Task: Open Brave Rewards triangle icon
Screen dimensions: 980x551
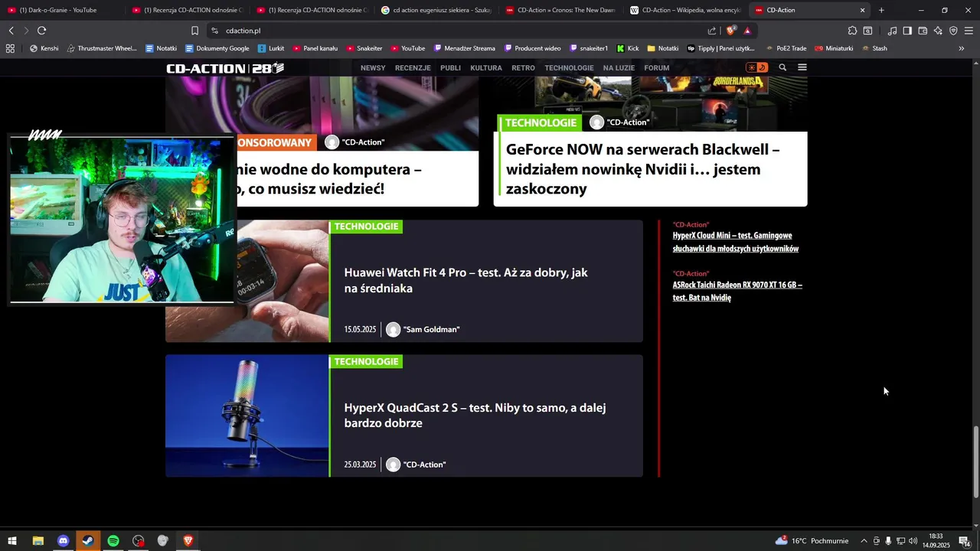Action: pyautogui.click(x=747, y=31)
